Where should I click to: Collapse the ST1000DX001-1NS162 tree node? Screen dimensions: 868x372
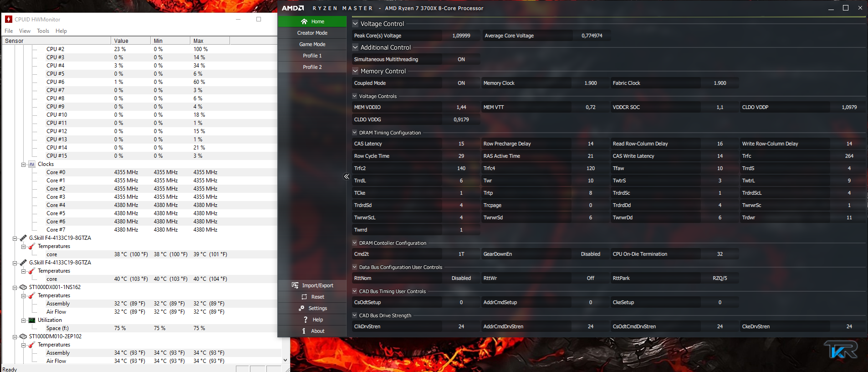(x=15, y=288)
